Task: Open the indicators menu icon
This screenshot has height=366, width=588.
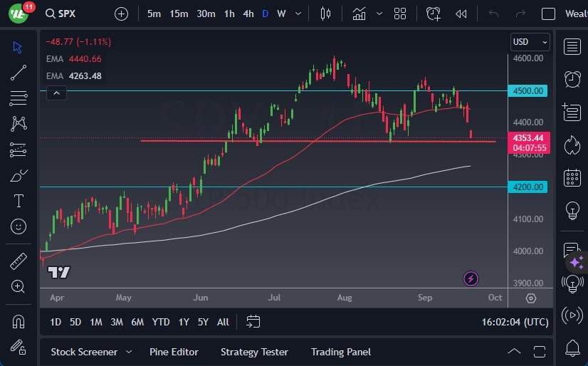Action: point(359,14)
